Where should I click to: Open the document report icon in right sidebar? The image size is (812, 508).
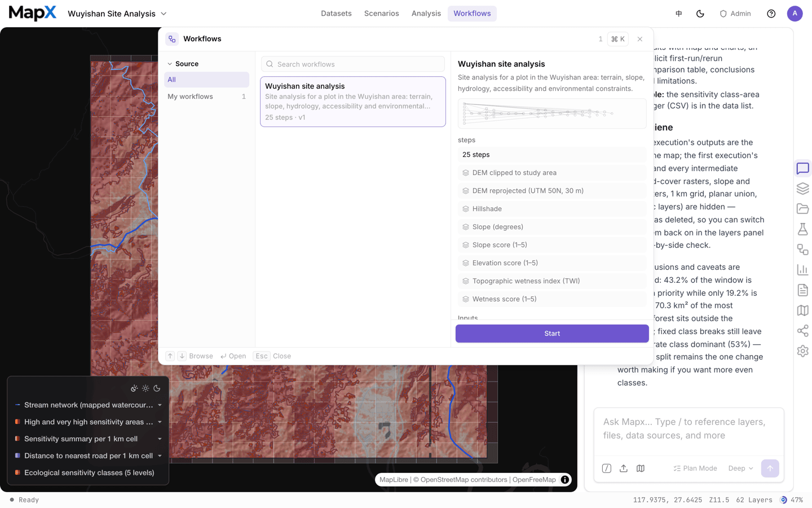click(x=802, y=290)
